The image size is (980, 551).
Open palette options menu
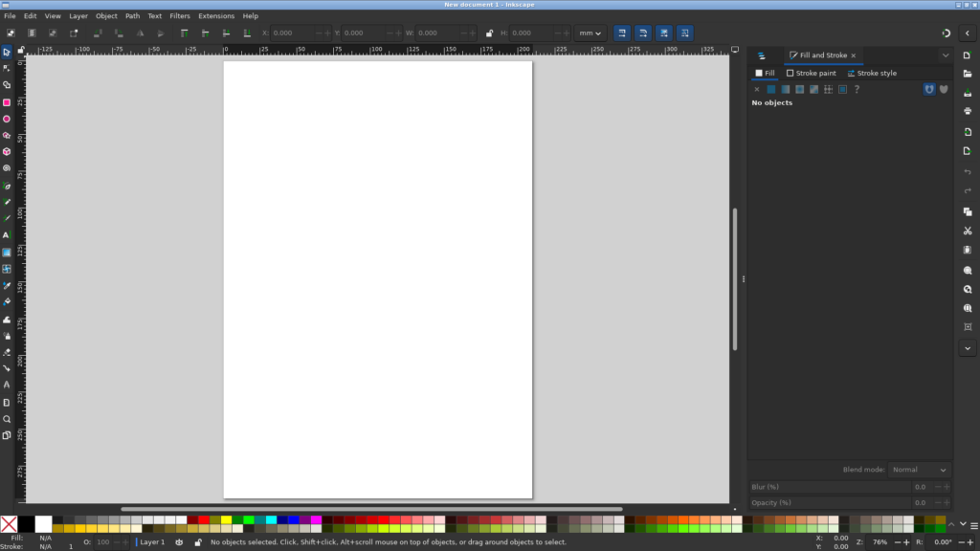click(973, 526)
